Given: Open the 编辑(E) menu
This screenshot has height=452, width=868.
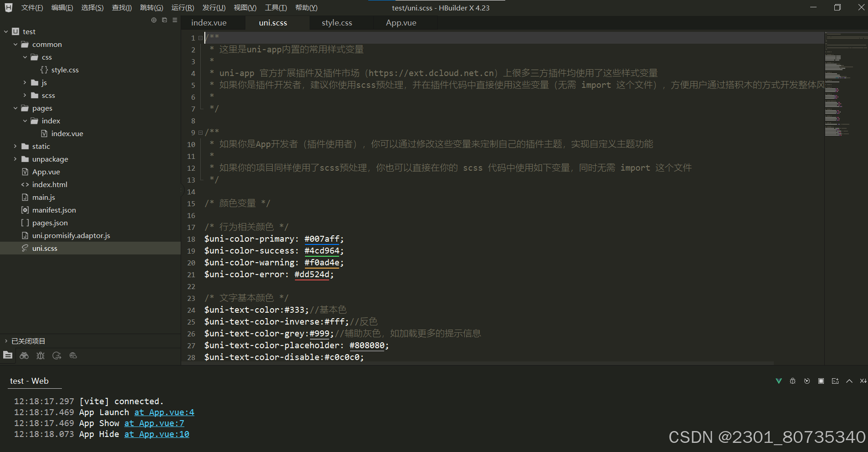Looking at the screenshot, I should point(62,8).
